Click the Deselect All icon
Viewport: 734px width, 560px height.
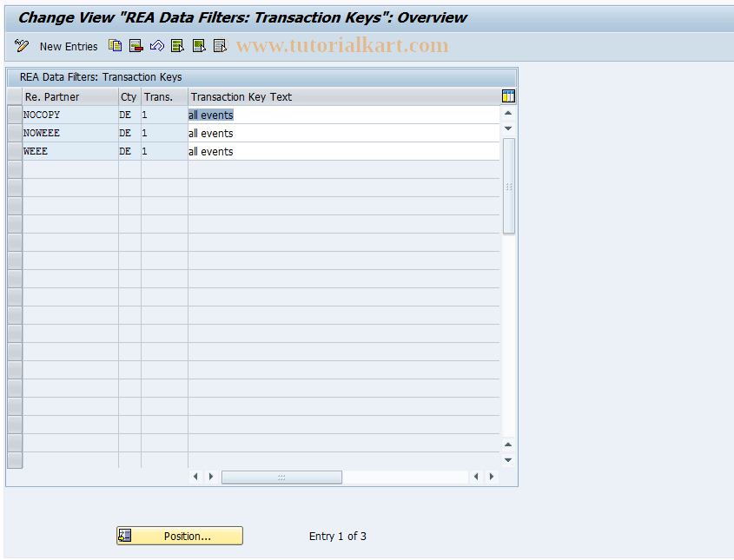(220, 46)
